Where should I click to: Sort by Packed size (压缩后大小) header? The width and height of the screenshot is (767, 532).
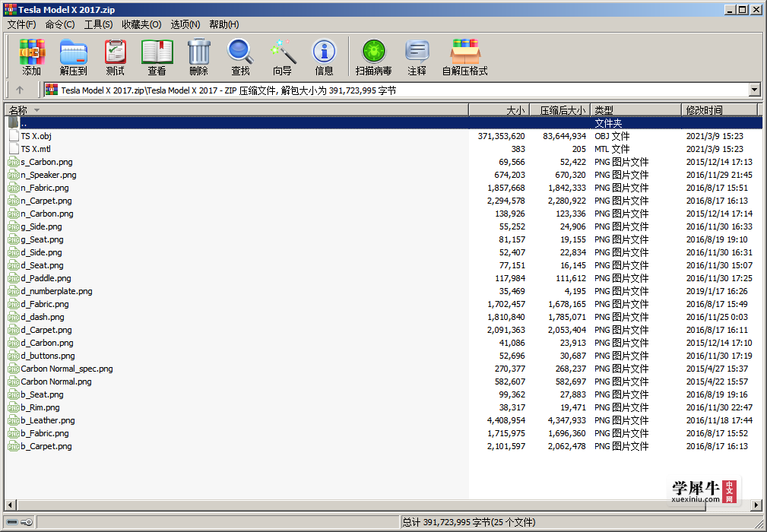[559, 110]
